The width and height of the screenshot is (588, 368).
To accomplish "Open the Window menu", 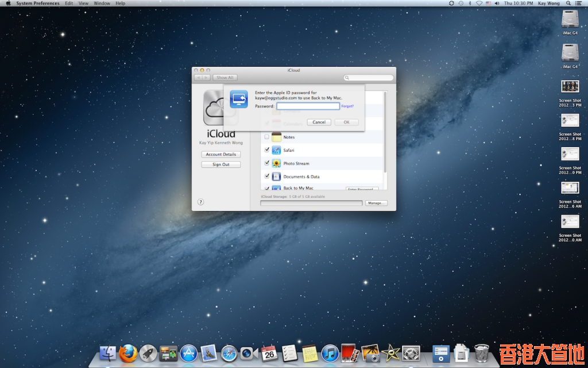I will (102, 3).
